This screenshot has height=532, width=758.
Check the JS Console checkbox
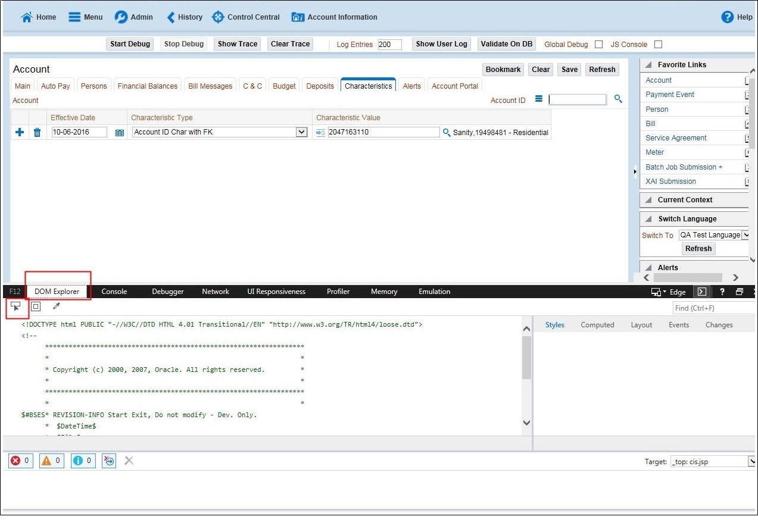coord(658,44)
